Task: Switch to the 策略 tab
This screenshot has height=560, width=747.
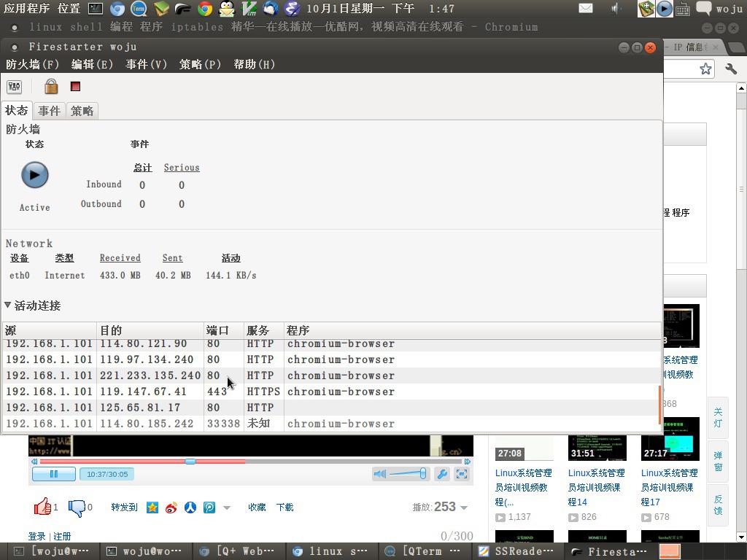Action: tap(82, 111)
